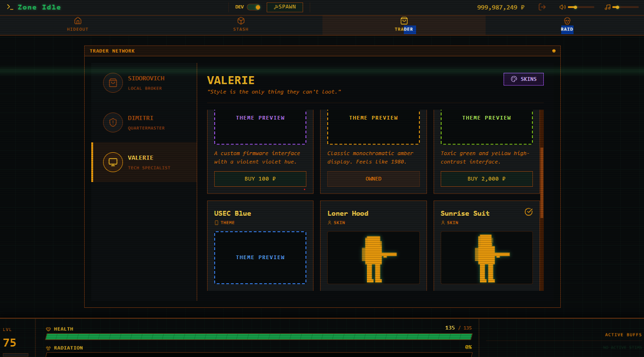Screen dimensions: 644x357
Task: Click the trader list scrollbar
Action: pos(542,183)
